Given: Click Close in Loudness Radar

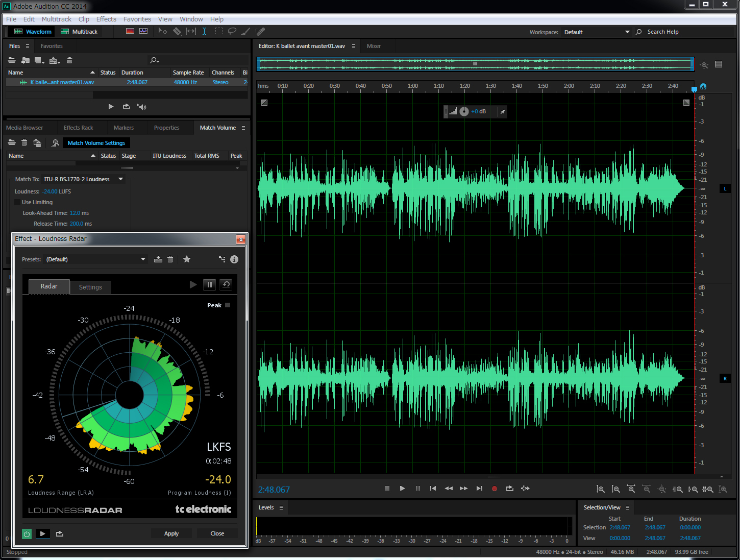Looking at the screenshot, I should coord(217,533).
